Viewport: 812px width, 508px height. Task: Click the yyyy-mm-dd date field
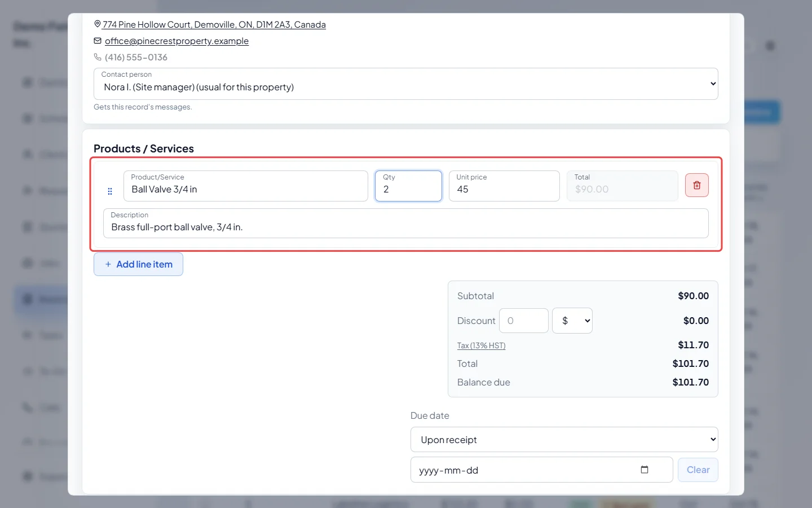click(x=542, y=470)
